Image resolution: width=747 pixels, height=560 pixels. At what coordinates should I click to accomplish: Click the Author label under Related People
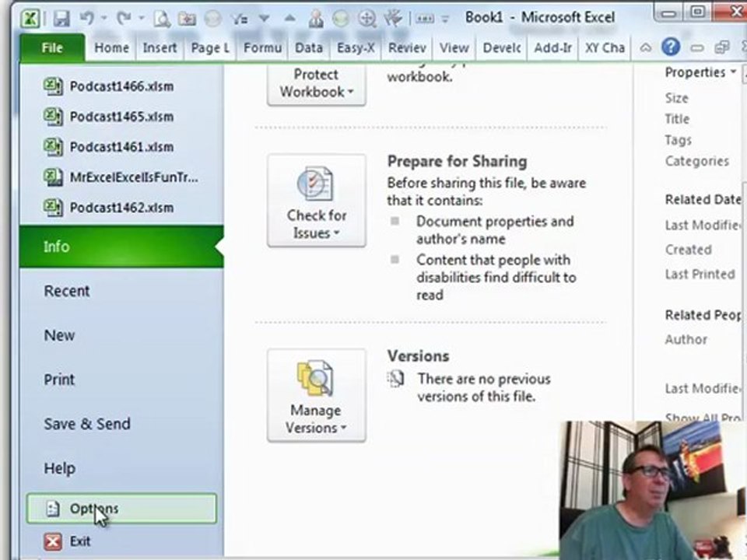686,340
